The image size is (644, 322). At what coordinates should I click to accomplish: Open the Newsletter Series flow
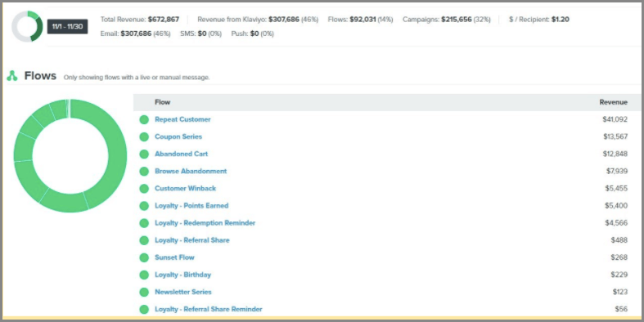pos(183,292)
